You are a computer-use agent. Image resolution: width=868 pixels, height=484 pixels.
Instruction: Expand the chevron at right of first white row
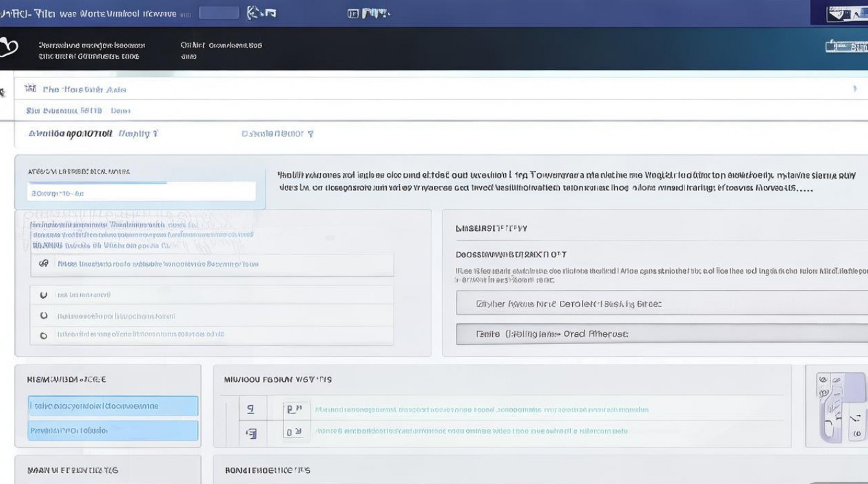854,89
